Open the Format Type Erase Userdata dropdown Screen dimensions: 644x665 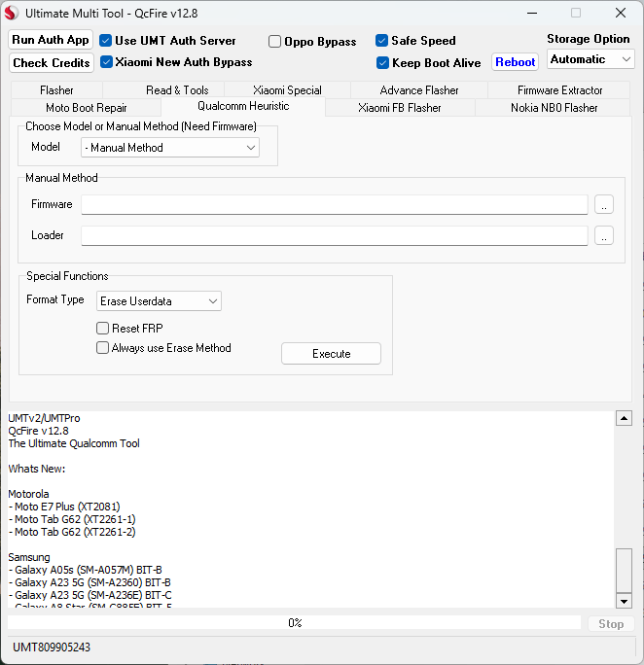pos(159,301)
